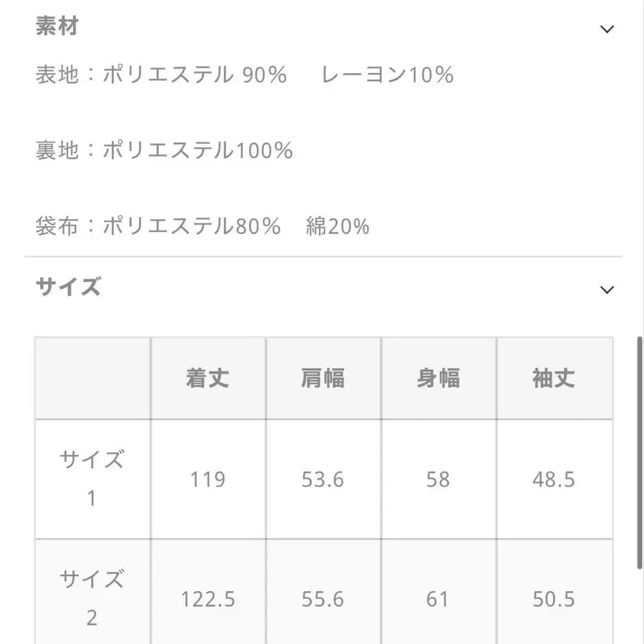Viewport: 644px width, 644px height.
Task: Click the 119 measurement cell
Action: pyautogui.click(x=207, y=479)
